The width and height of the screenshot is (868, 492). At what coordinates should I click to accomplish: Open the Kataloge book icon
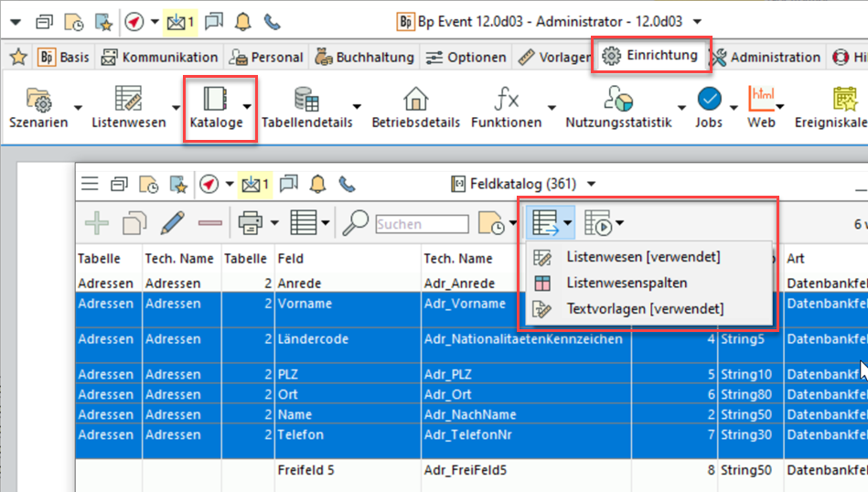click(x=215, y=99)
